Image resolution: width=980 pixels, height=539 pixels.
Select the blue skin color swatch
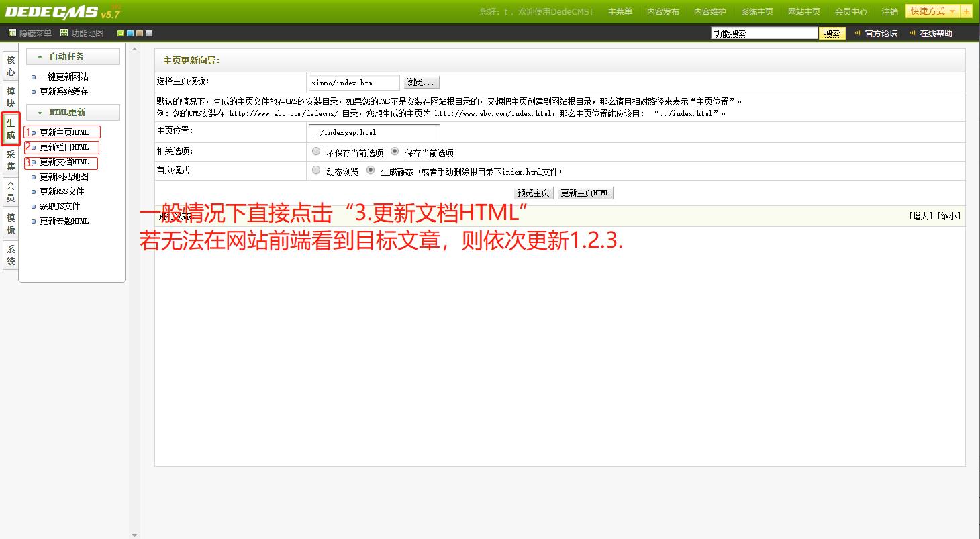point(130,33)
